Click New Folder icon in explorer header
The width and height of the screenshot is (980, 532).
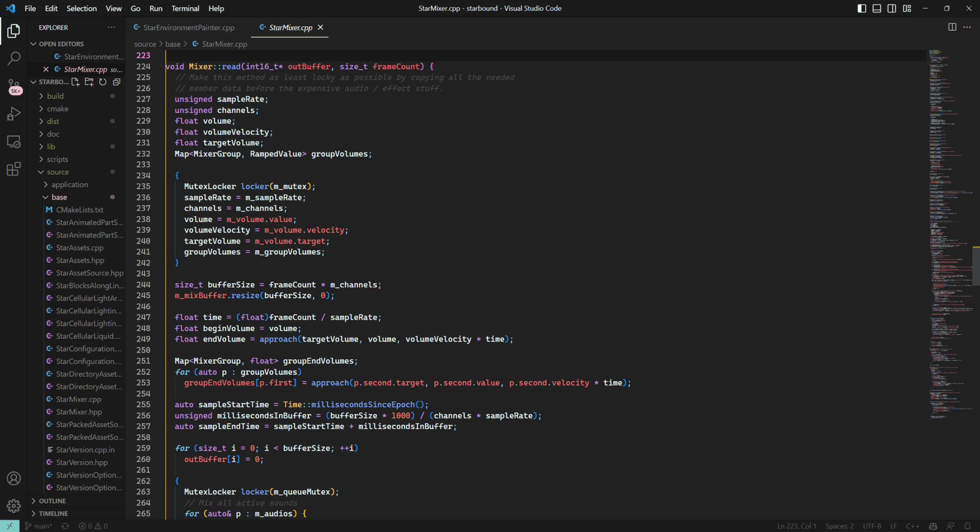point(89,82)
